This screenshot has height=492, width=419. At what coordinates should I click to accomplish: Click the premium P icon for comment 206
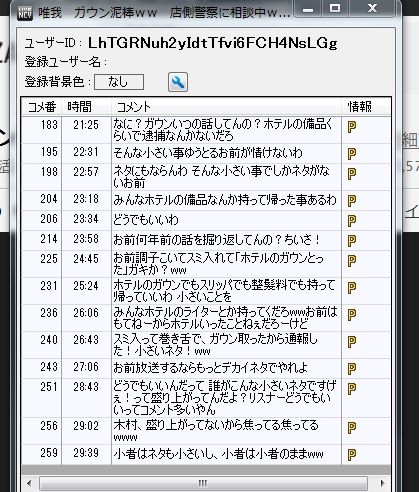[x=352, y=220]
